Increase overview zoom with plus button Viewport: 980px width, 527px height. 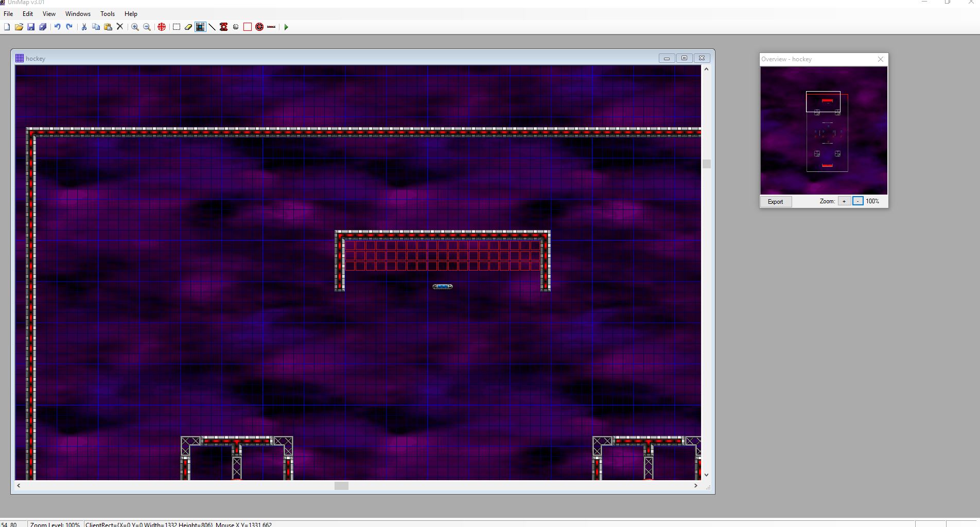[x=844, y=201]
